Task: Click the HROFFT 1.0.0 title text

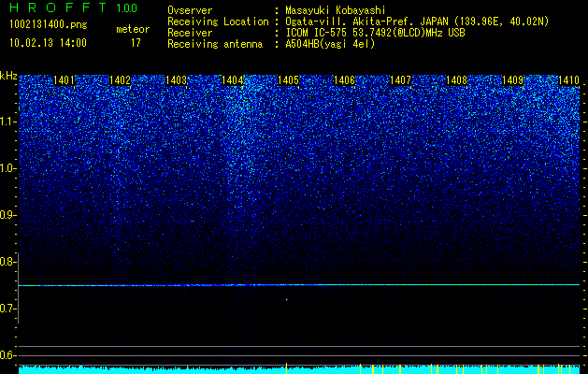Action: pyautogui.click(x=73, y=7)
